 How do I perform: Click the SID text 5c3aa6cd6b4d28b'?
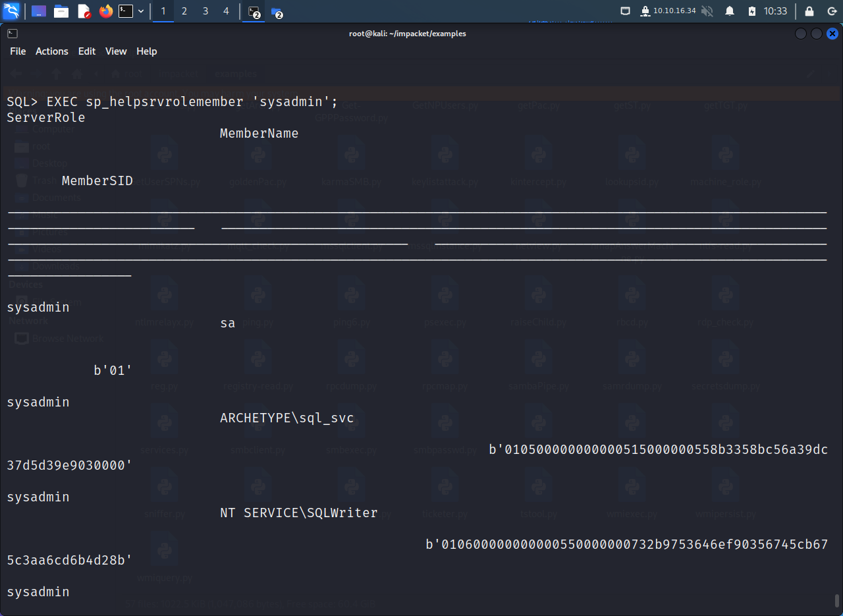[x=70, y=561]
